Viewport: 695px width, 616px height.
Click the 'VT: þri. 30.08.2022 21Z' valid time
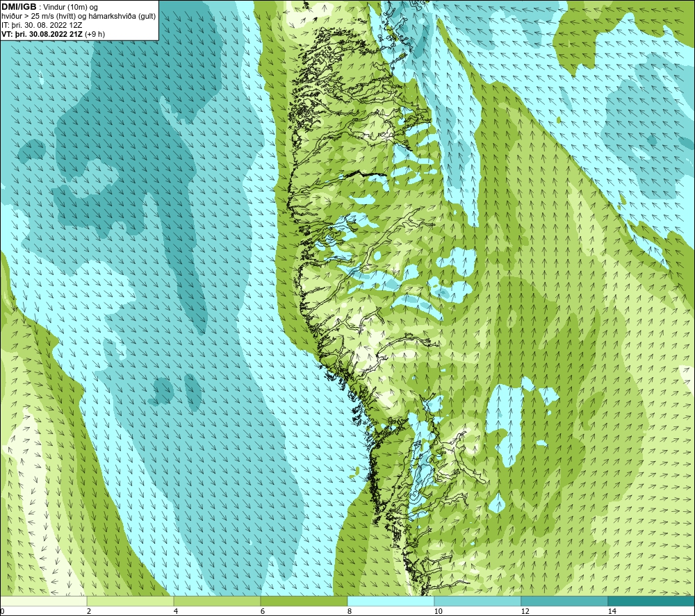tap(43, 34)
